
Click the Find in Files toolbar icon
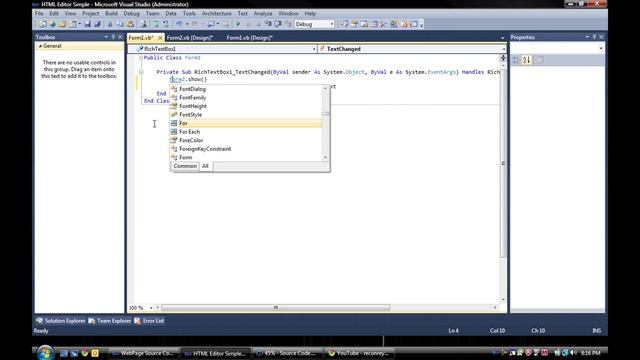(143, 24)
